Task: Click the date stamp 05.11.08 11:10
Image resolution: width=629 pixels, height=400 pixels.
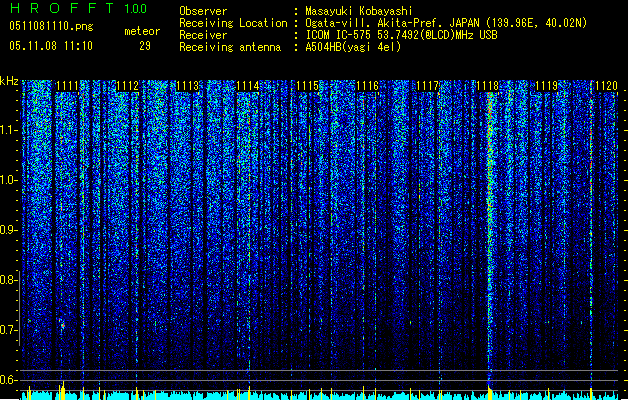Action: pyautogui.click(x=51, y=46)
